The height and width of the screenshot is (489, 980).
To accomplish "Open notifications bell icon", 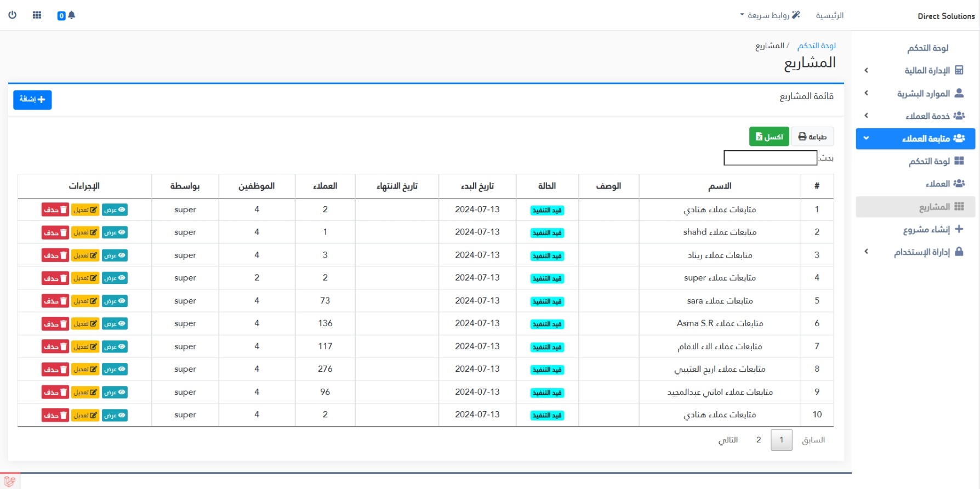I will [x=71, y=15].
